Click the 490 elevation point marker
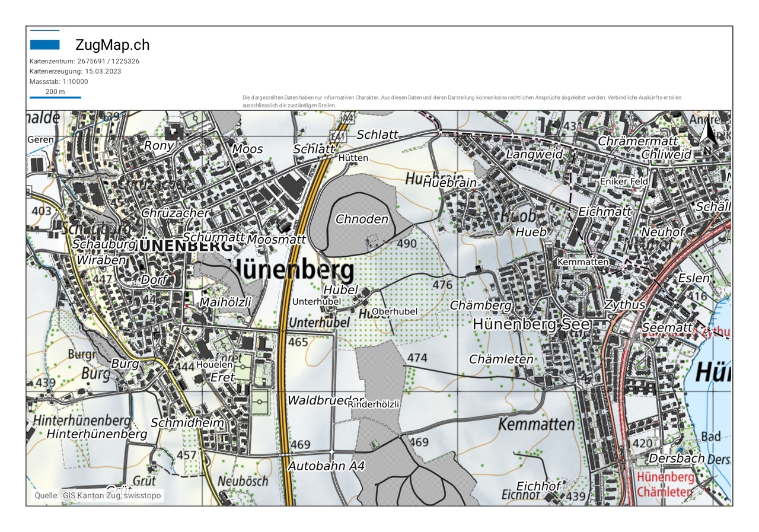The height and width of the screenshot is (532, 759). tap(407, 244)
